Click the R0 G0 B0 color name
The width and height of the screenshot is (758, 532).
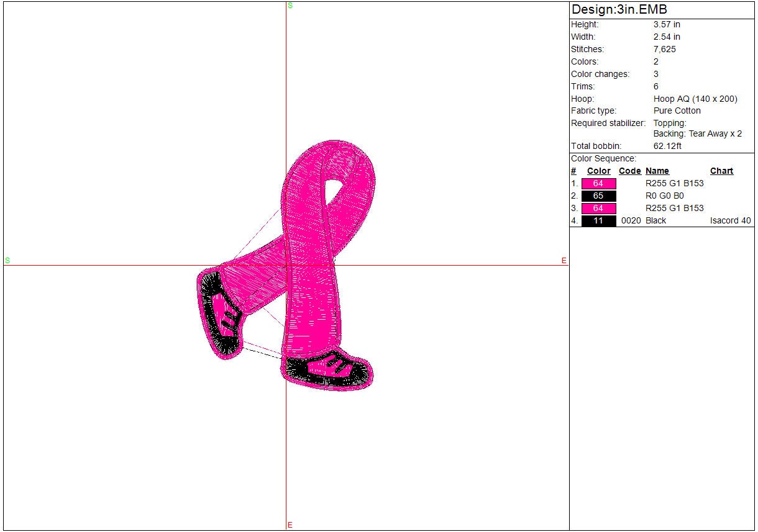665,196
